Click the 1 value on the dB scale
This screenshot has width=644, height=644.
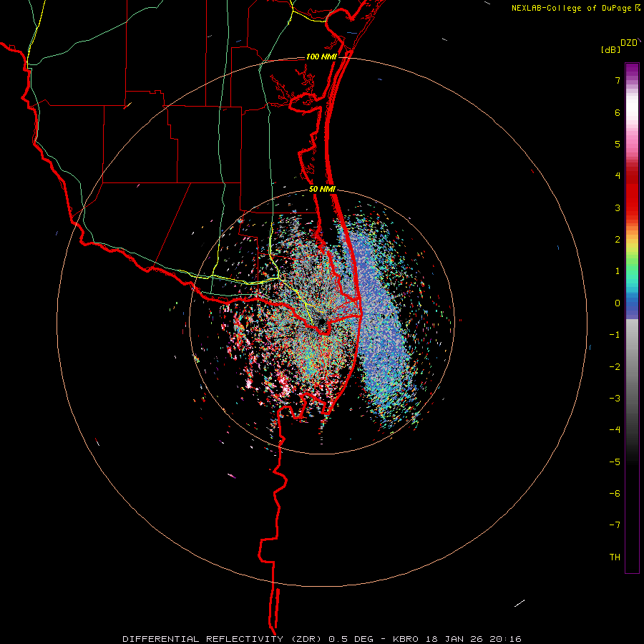618,271
